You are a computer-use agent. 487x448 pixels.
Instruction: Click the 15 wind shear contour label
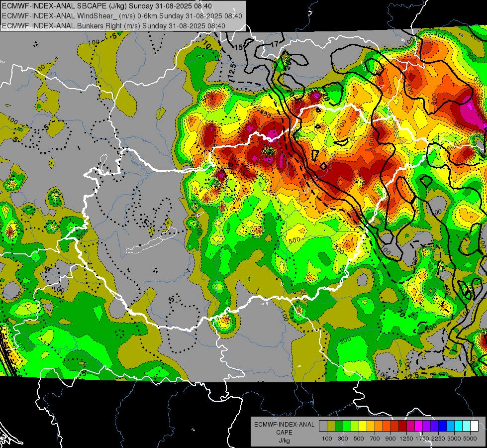[x=239, y=48]
